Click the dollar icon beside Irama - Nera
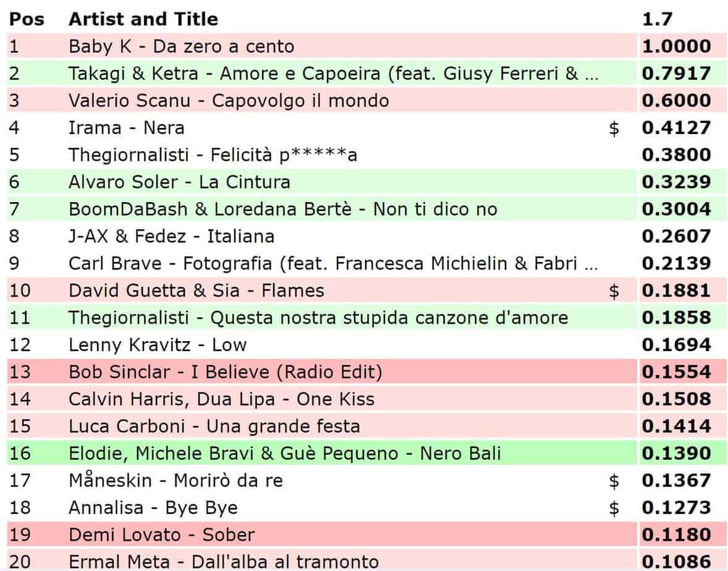The width and height of the screenshot is (728, 571). 614,128
